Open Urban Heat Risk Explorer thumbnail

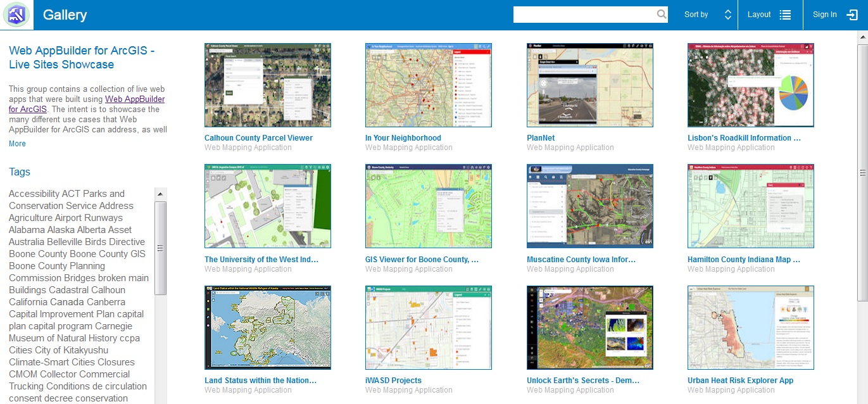[x=751, y=327]
